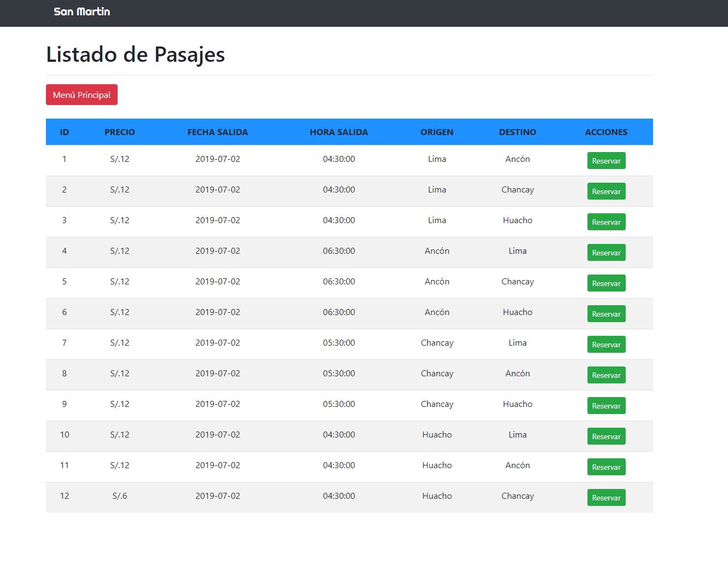Reservar the ticket with ID 1
Image resolution: width=728 pixels, height=571 pixels.
tap(606, 160)
